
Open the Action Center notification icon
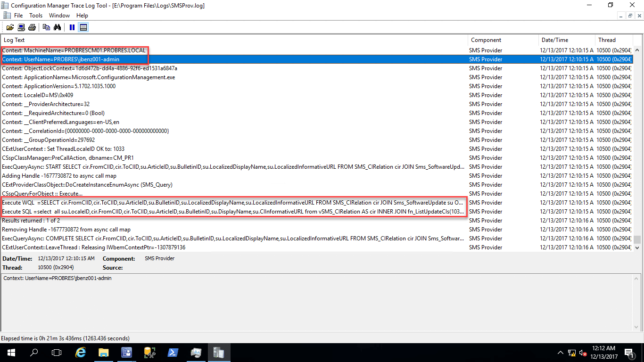tap(629, 353)
